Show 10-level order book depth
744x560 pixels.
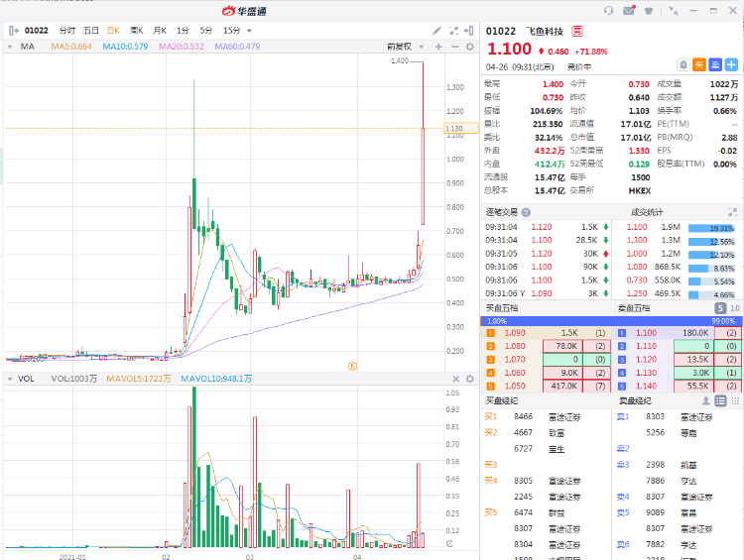click(734, 308)
